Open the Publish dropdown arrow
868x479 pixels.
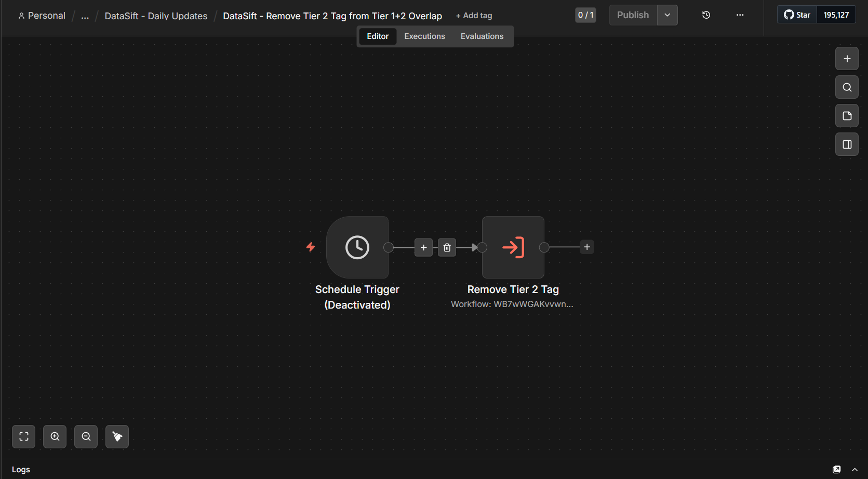click(x=667, y=15)
